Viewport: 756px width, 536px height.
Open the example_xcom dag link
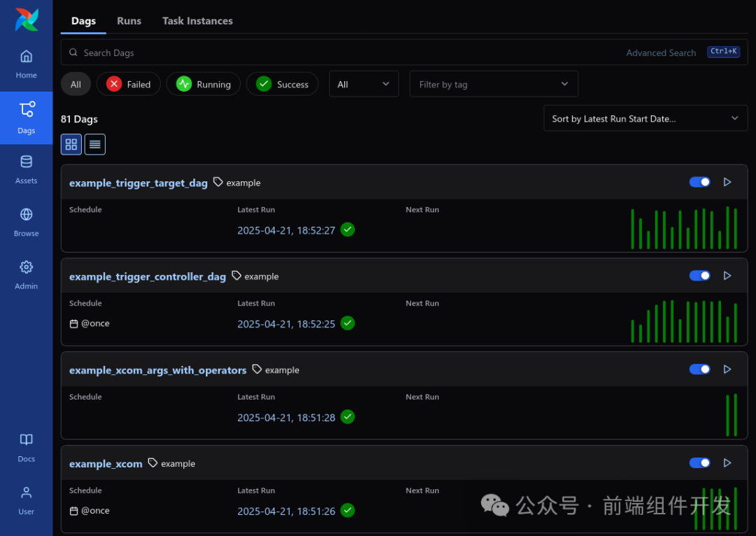(x=106, y=463)
